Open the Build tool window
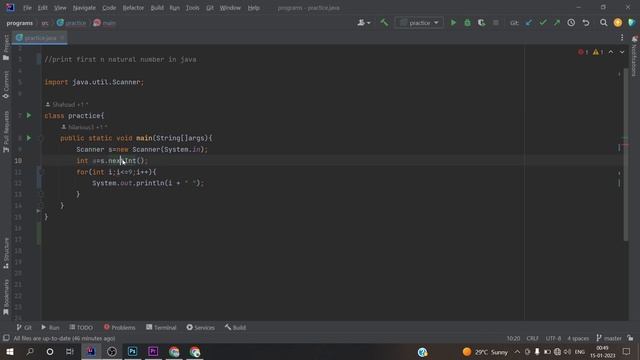 (x=235, y=327)
